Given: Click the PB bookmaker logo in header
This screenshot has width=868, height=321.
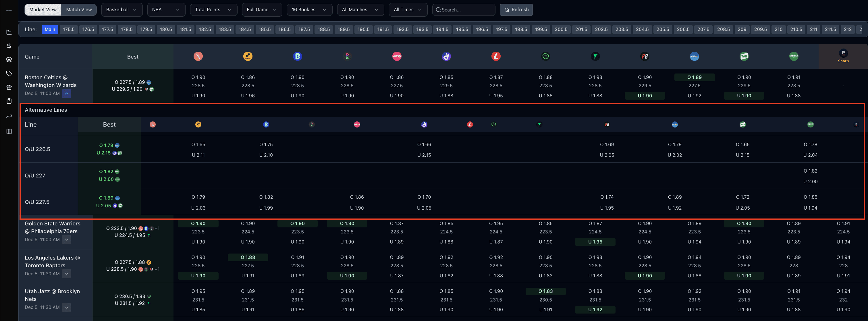Looking at the screenshot, I should coord(644,56).
